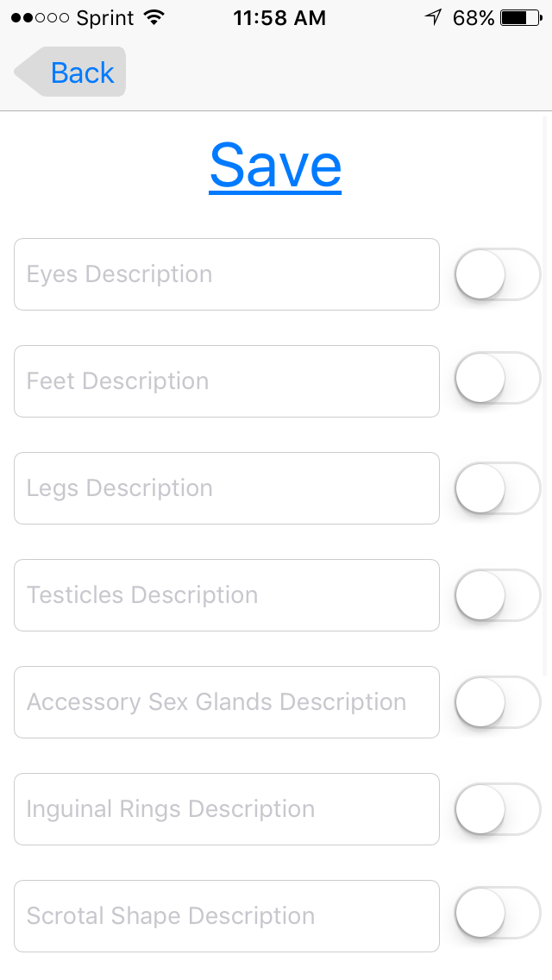Tap the Back navigation button

(72, 72)
